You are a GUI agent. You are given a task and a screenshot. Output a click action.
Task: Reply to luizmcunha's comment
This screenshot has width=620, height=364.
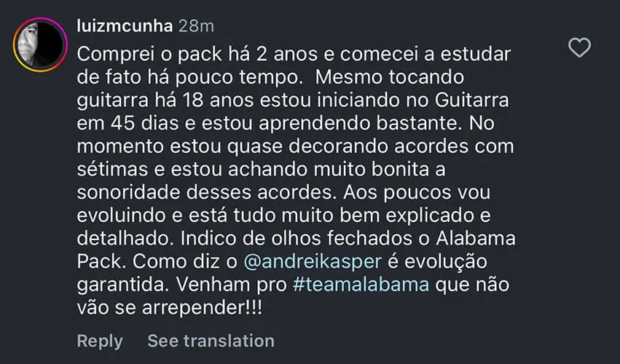(100, 341)
